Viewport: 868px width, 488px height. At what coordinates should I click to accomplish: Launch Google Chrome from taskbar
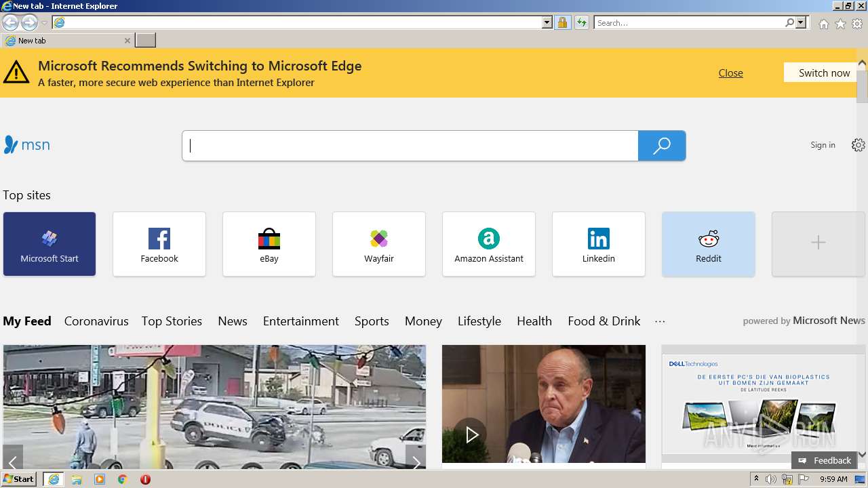coord(123,479)
